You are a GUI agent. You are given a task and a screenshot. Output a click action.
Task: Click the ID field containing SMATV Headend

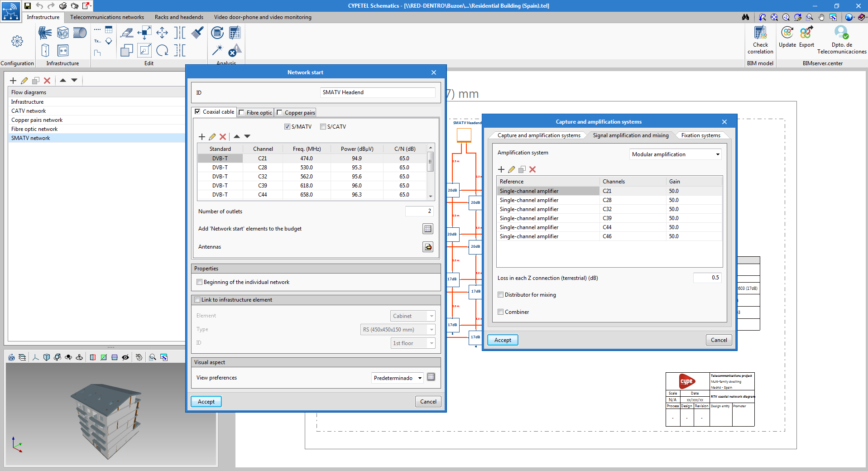(x=378, y=92)
